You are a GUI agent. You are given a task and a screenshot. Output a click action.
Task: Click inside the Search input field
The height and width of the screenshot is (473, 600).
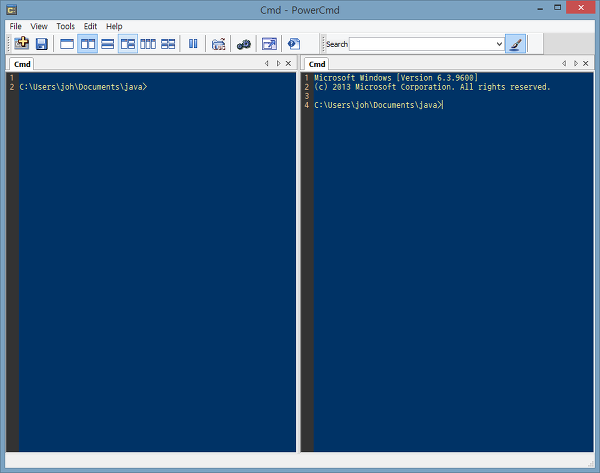[x=422, y=44]
